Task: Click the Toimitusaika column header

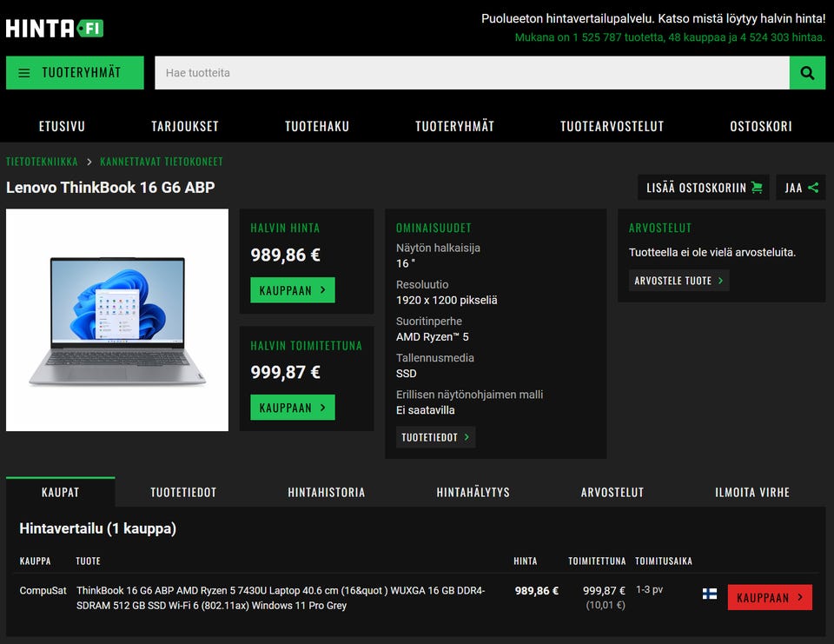Action: pos(663,561)
